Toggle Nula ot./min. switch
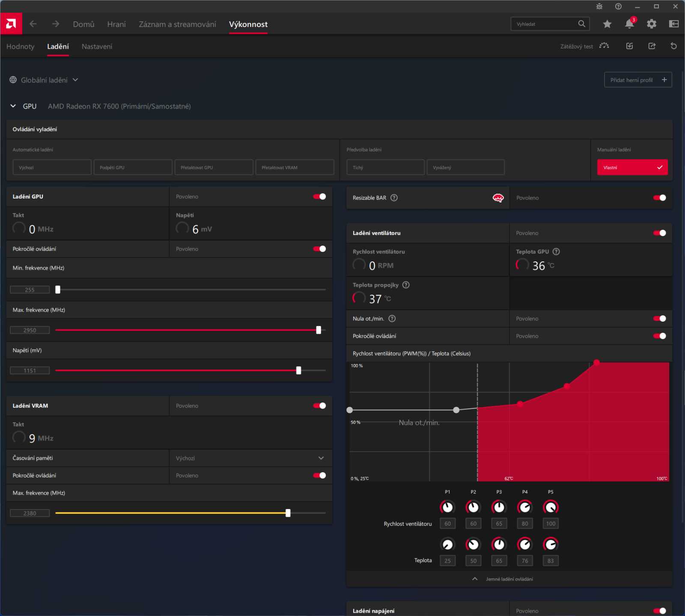This screenshot has height=616, width=685. click(659, 319)
